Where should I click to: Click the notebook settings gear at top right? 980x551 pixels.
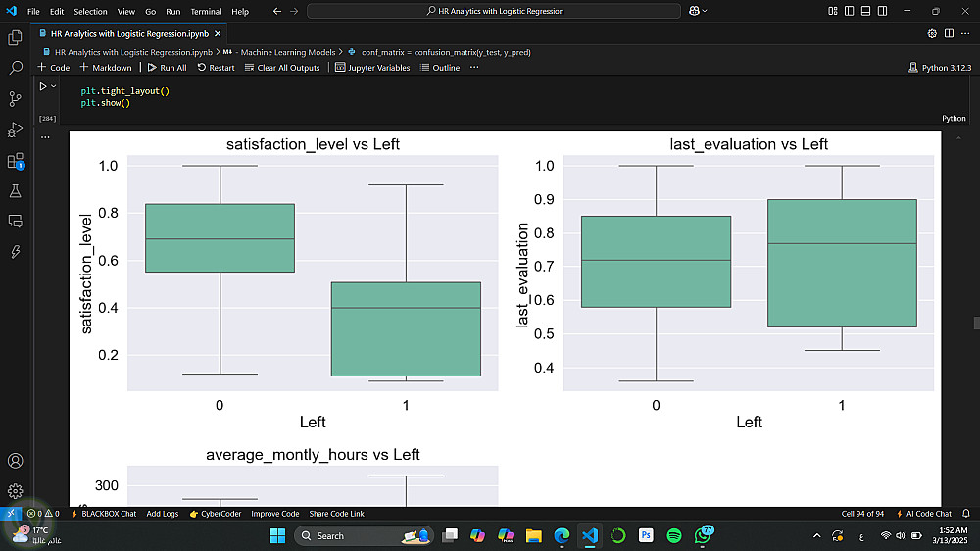pos(932,33)
